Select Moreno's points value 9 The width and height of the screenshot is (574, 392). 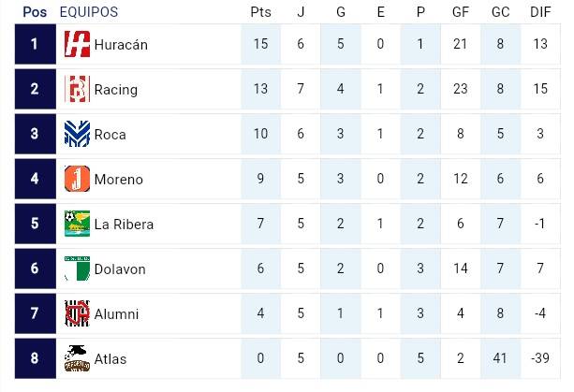click(259, 180)
